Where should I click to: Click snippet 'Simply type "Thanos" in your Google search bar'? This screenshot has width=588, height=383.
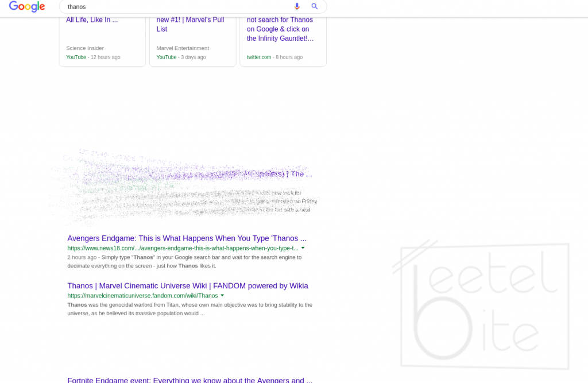184,261
